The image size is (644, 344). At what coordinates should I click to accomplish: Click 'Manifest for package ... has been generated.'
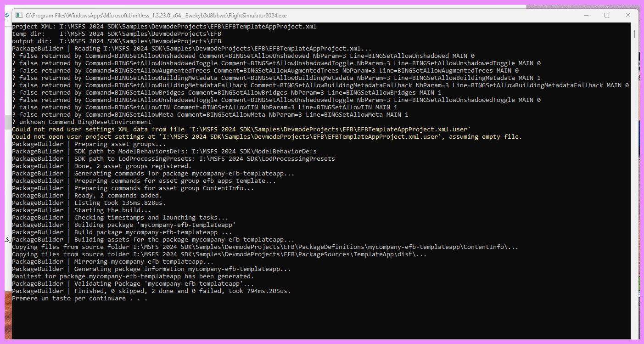point(133,276)
